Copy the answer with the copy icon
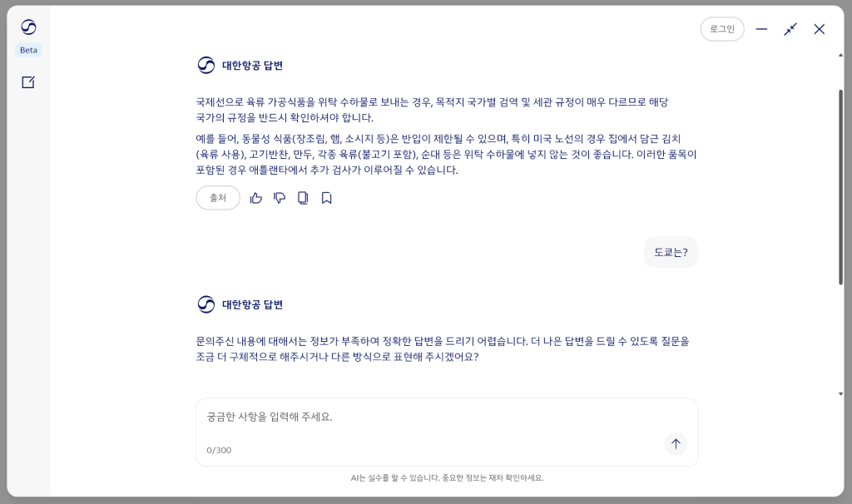The width and height of the screenshot is (852, 504). 303,198
